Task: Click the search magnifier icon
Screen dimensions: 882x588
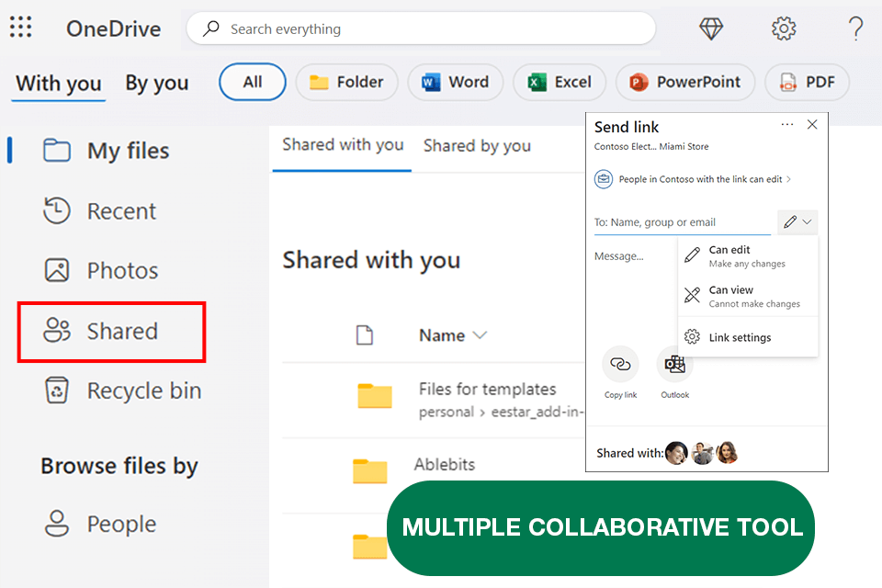Action: [211, 28]
